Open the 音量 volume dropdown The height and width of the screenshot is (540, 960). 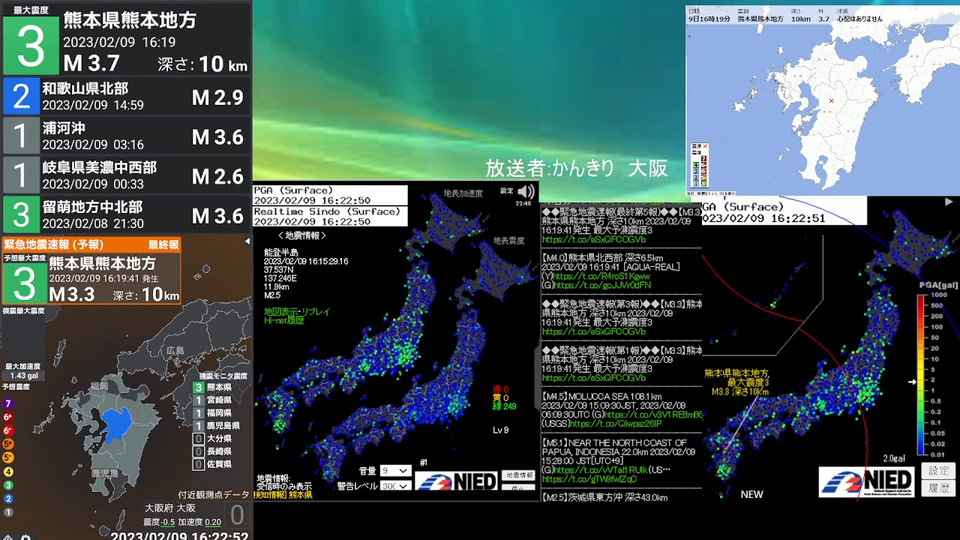(x=395, y=471)
